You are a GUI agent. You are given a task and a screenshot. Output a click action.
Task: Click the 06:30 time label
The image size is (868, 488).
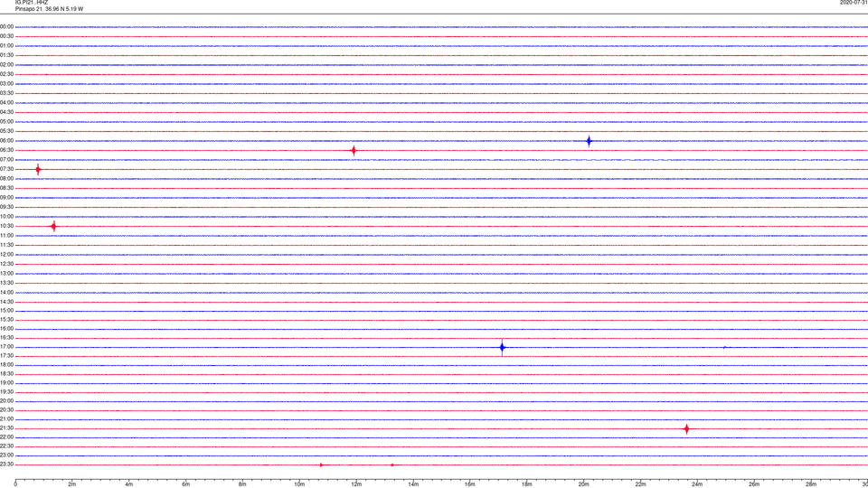[6, 150]
